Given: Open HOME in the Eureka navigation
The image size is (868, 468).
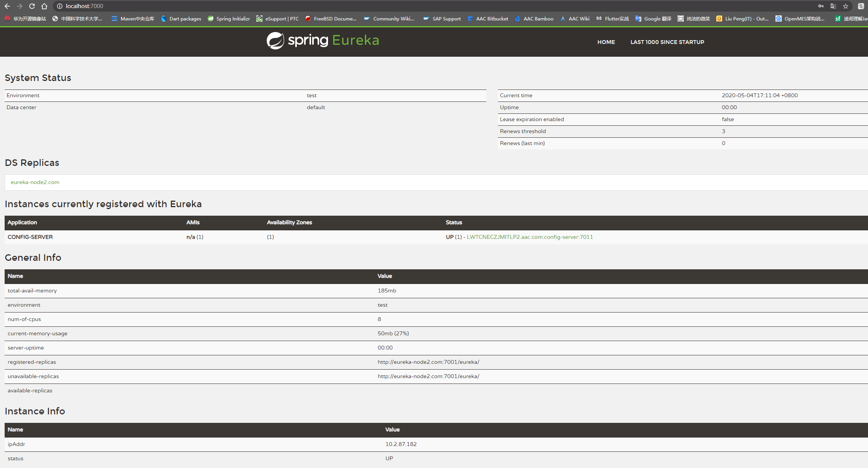Looking at the screenshot, I should [606, 42].
